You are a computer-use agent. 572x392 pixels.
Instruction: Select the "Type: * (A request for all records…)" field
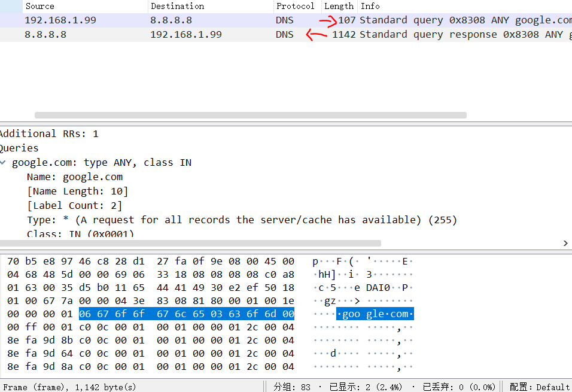242,220
